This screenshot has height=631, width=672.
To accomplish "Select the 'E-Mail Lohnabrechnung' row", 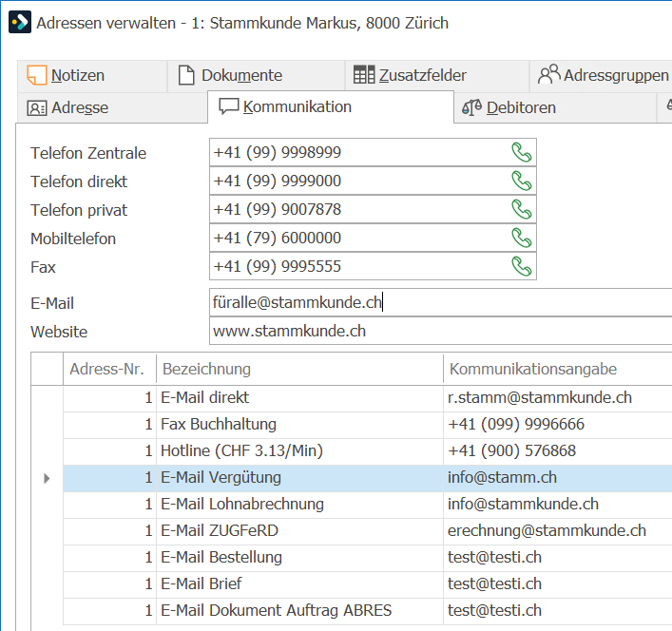I will click(x=367, y=505).
